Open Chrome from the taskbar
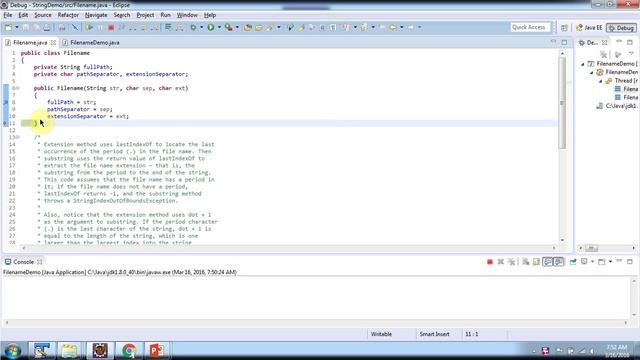The width and height of the screenshot is (640, 360). (129, 351)
